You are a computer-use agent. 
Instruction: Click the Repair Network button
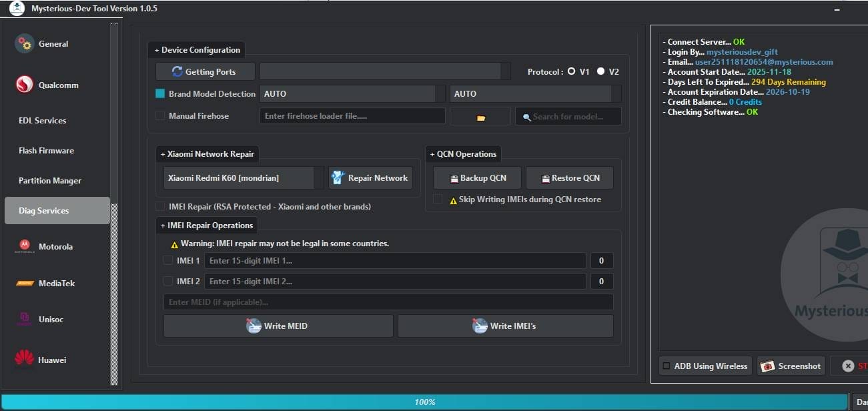pyautogui.click(x=370, y=177)
